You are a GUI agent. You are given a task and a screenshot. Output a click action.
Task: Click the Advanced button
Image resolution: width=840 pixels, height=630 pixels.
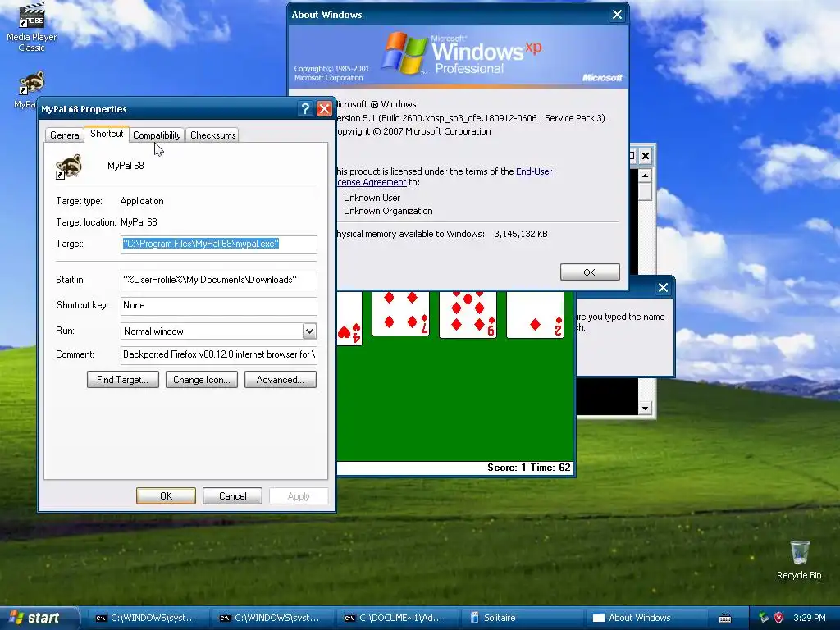coord(281,380)
